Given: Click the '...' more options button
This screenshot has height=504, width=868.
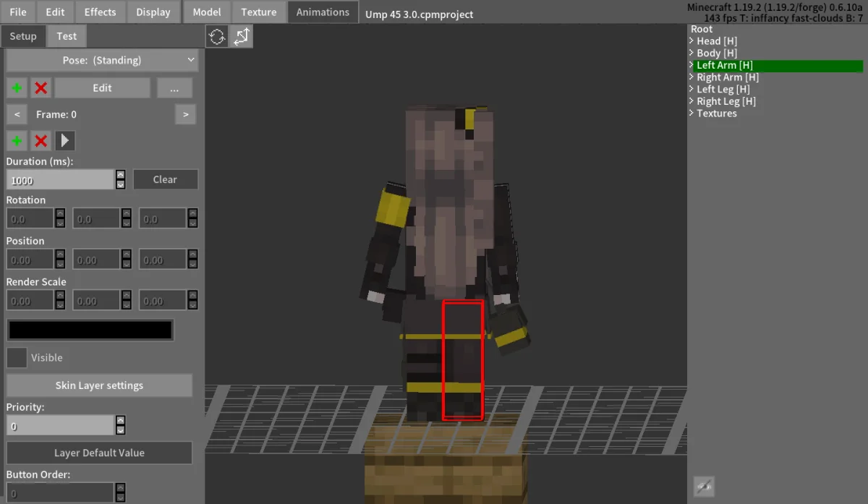Looking at the screenshot, I should pos(174,88).
